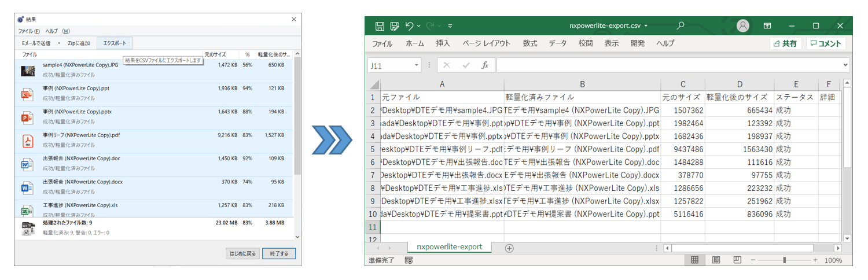The image size is (868, 280).
Task: Click the Excel horizontal scrollbar
Action: pyautogui.click(x=742, y=248)
